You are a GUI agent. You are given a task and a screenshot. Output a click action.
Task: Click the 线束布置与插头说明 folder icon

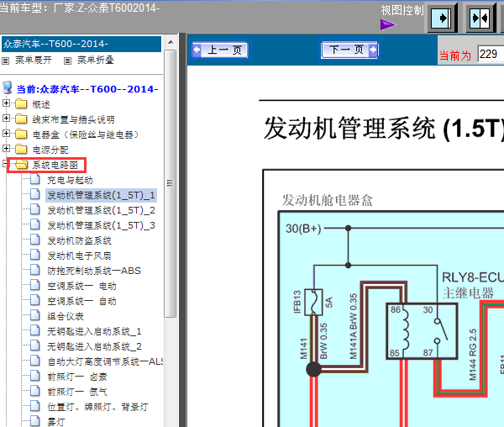point(21,119)
